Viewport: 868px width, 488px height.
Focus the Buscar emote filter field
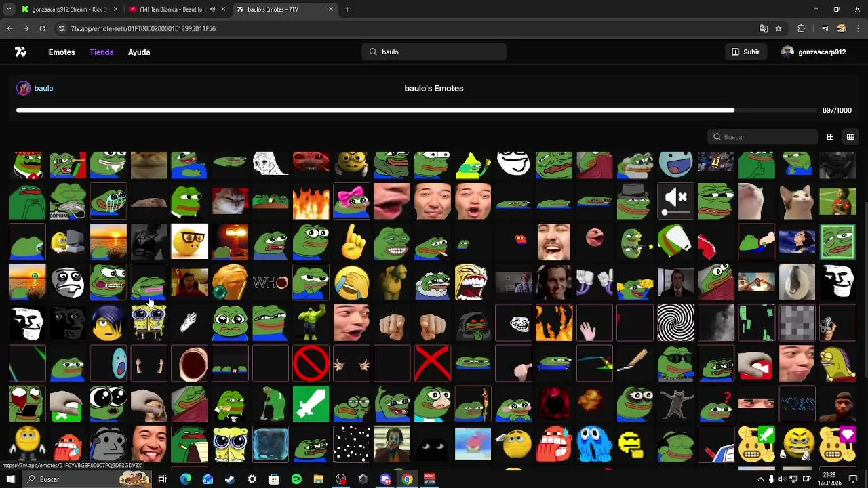tap(763, 137)
